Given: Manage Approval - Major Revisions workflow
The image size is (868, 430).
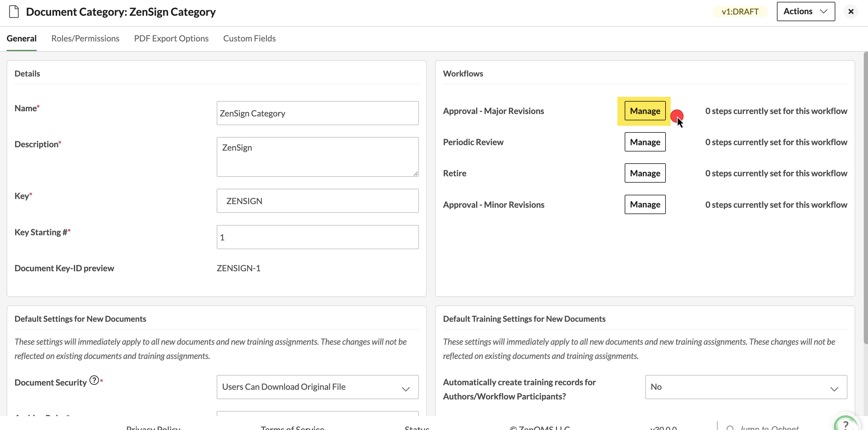Looking at the screenshot, I should (645, 111).
